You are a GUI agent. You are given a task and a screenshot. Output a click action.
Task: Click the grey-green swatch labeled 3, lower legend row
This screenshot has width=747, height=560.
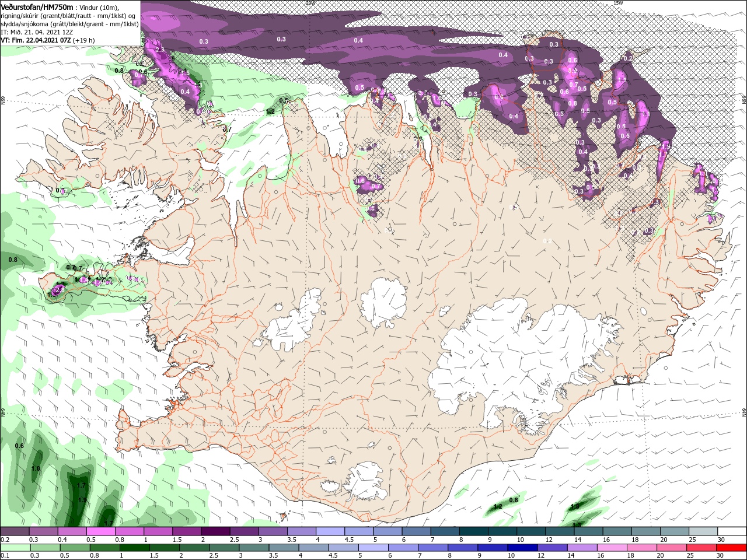coord(253,548)
